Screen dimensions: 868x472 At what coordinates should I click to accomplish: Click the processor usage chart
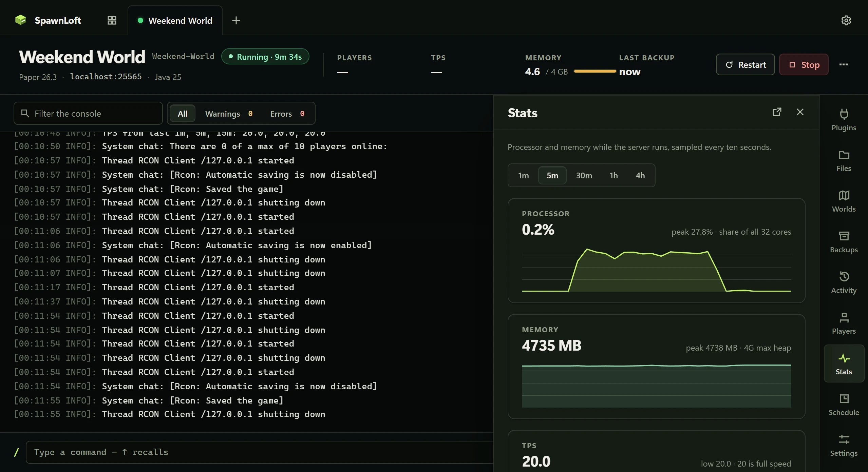coord(656,270)
